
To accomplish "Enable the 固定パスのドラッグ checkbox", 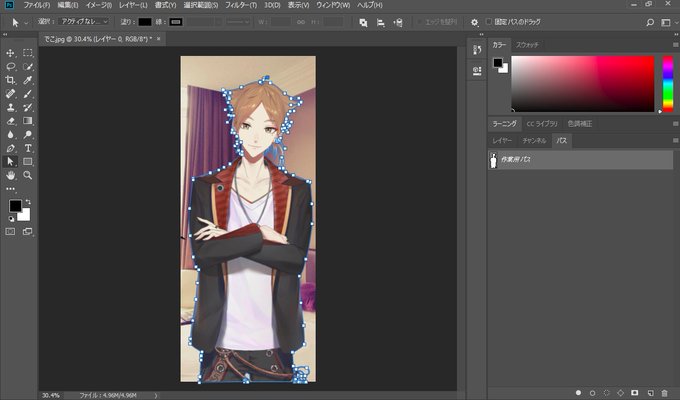I will tap(489, 22).
